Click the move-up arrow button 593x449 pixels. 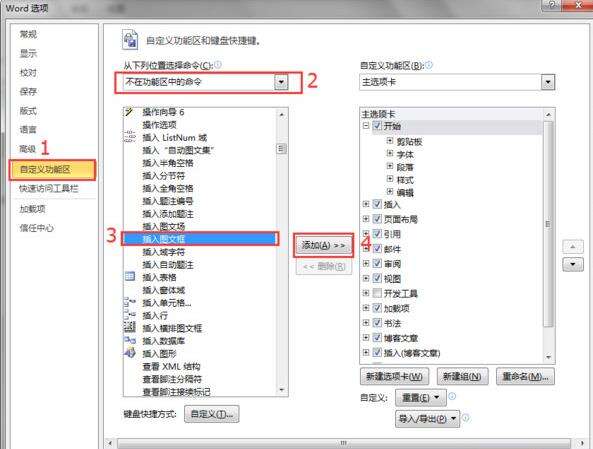pos(573,247)
